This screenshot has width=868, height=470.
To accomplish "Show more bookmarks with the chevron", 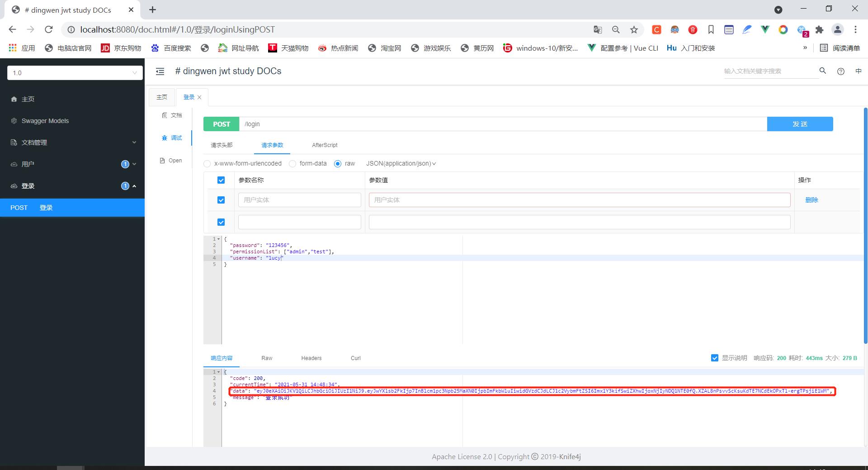I will click(805, 48).
